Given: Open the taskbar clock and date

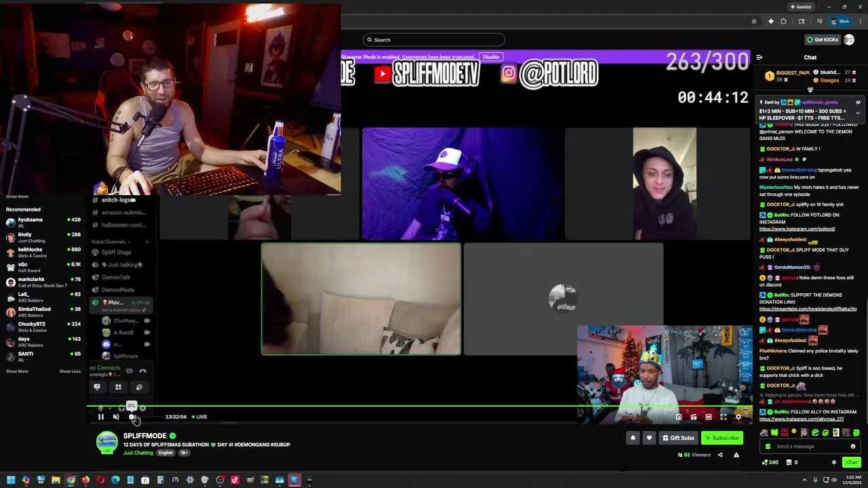Looking at the screenshot, I should coord(852,480).
